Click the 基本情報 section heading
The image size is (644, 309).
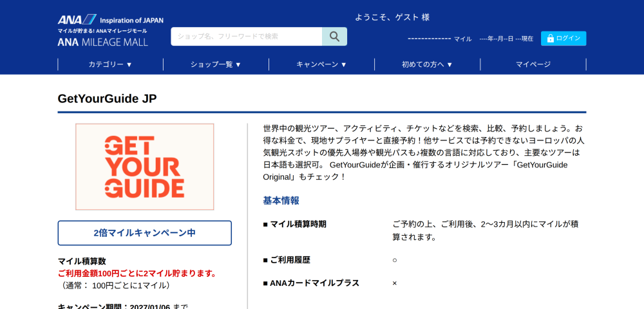click(281, 201)
